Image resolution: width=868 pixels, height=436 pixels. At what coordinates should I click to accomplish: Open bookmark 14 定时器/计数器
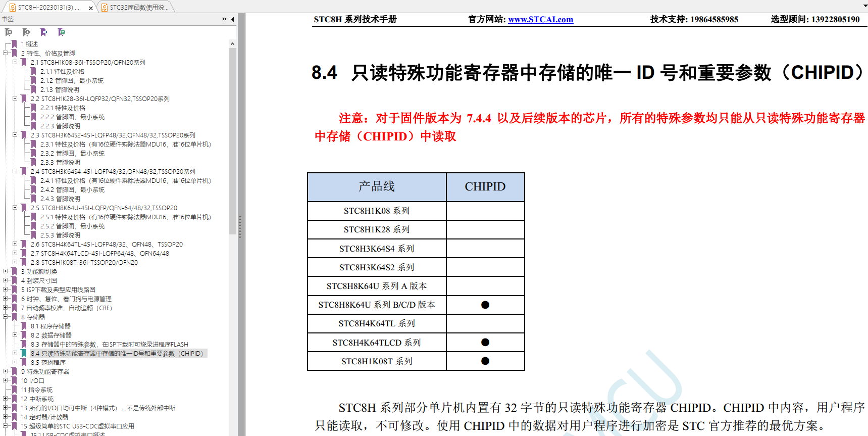[44, 417]
